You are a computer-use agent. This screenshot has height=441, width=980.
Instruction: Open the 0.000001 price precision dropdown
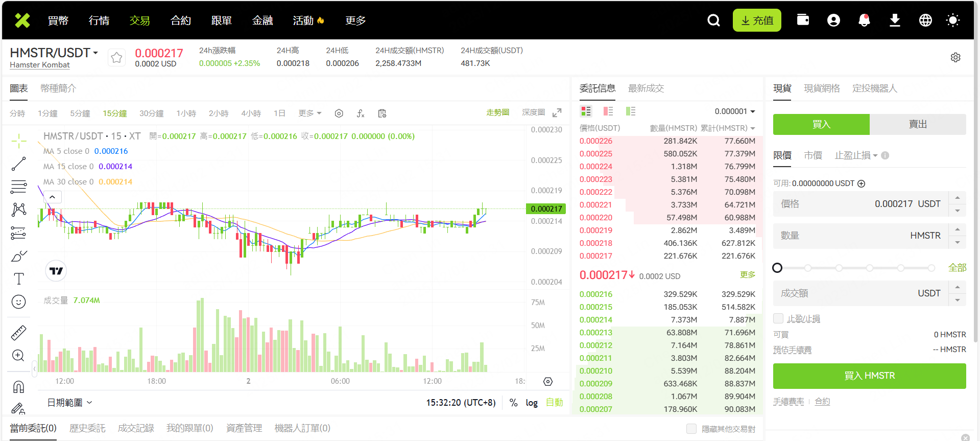735,111
